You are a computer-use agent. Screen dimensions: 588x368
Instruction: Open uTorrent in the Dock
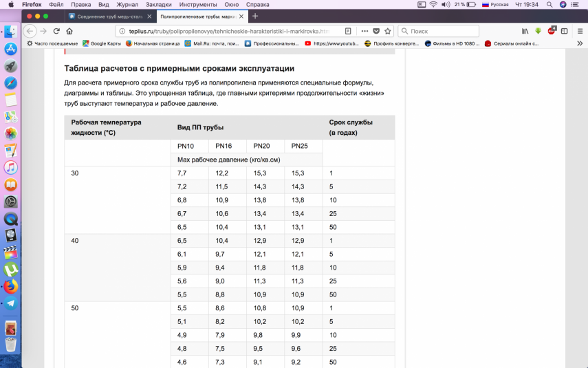click(11, 270)
